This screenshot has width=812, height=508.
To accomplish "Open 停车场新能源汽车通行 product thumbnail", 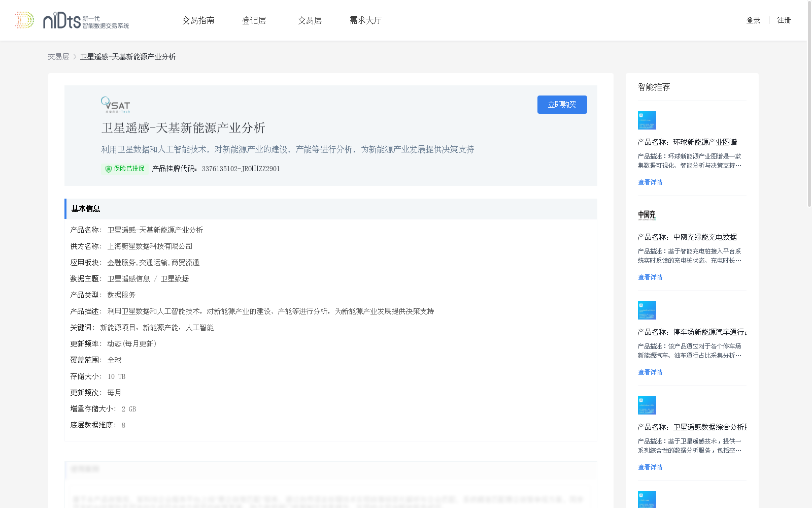I will pos(647,310).
